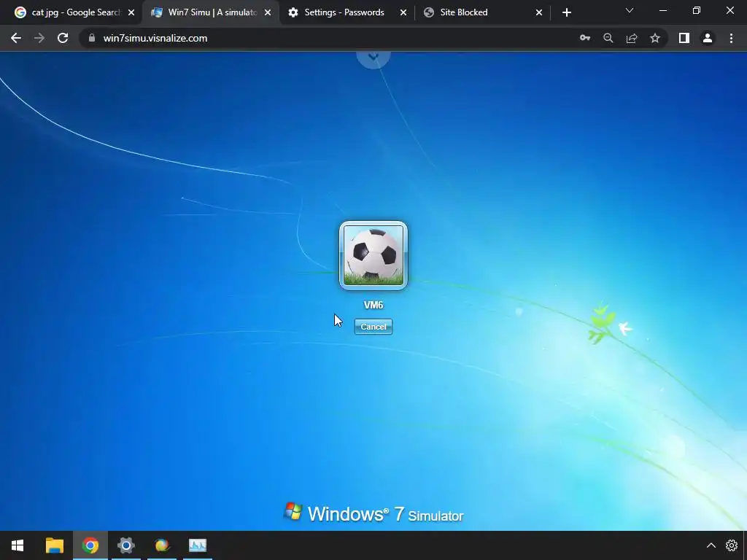
Task: Open the blue gear app in taskbar
Action: [125, 545]
